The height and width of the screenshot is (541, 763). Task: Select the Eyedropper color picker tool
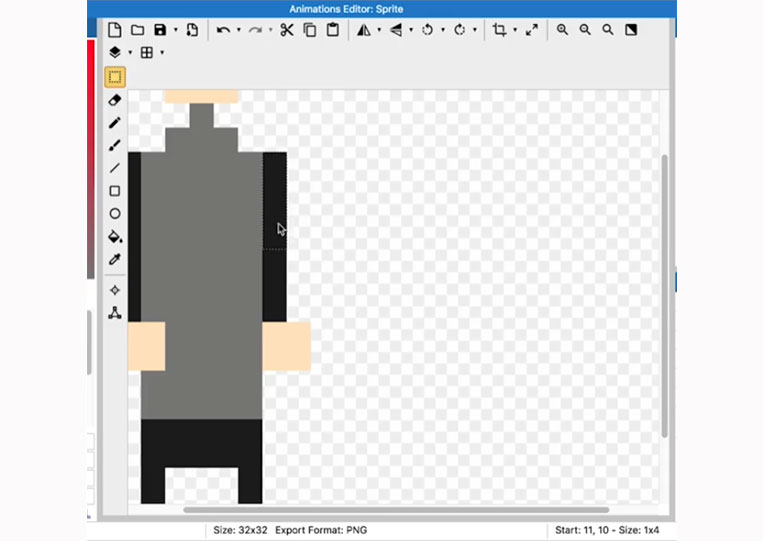click(x=115, y=259)
